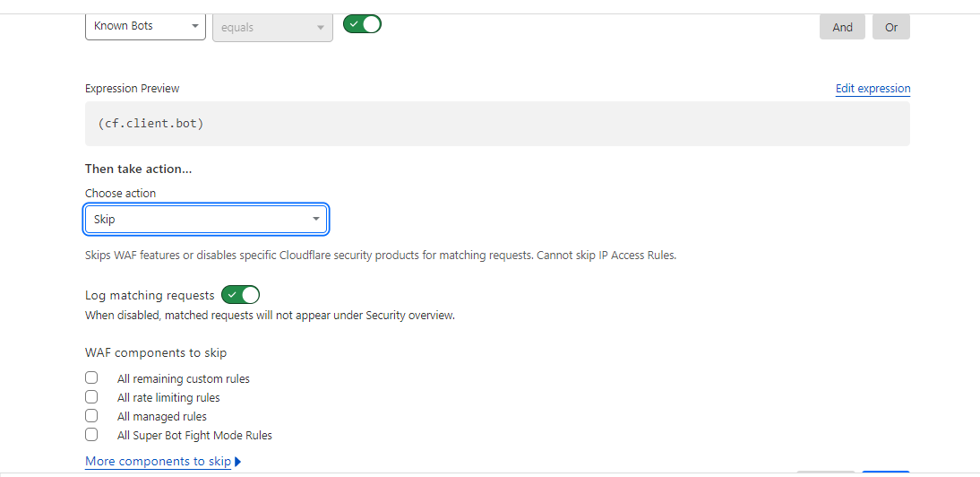Click the greyed-out equals operator dropdown
The height and width of the screenshot is (477, 980).
point(272,28)
